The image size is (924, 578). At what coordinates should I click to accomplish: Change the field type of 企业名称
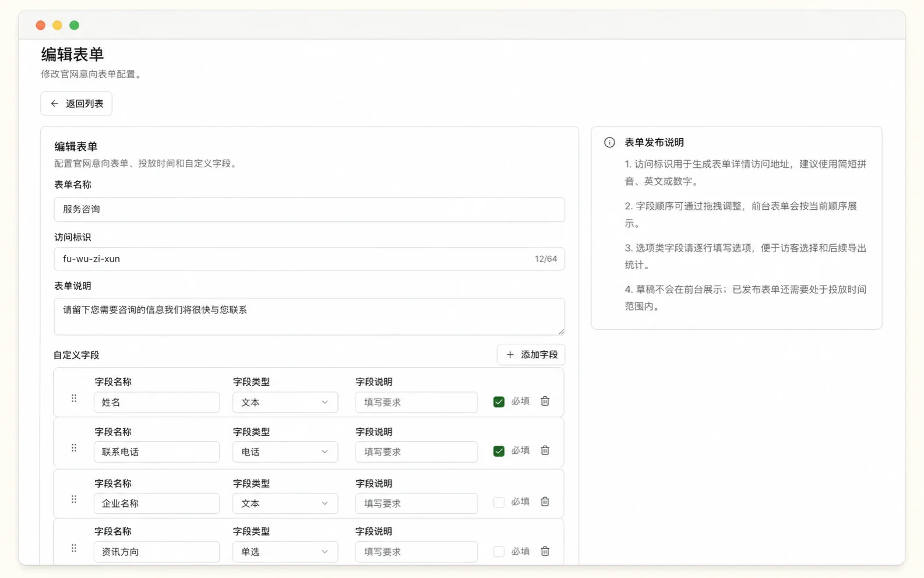(285, 503)
